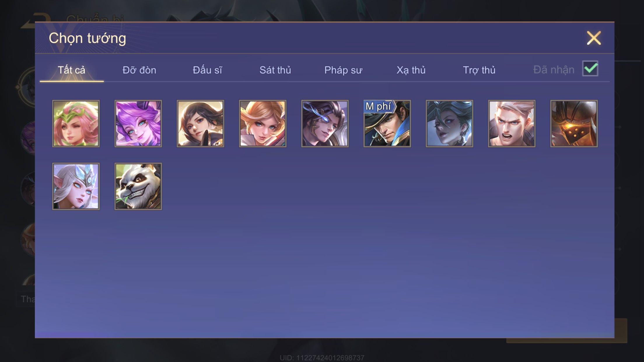Screen dimensions: 644x362
Task: Select the silver-haired ice crown hero
Action: [76, 186]
